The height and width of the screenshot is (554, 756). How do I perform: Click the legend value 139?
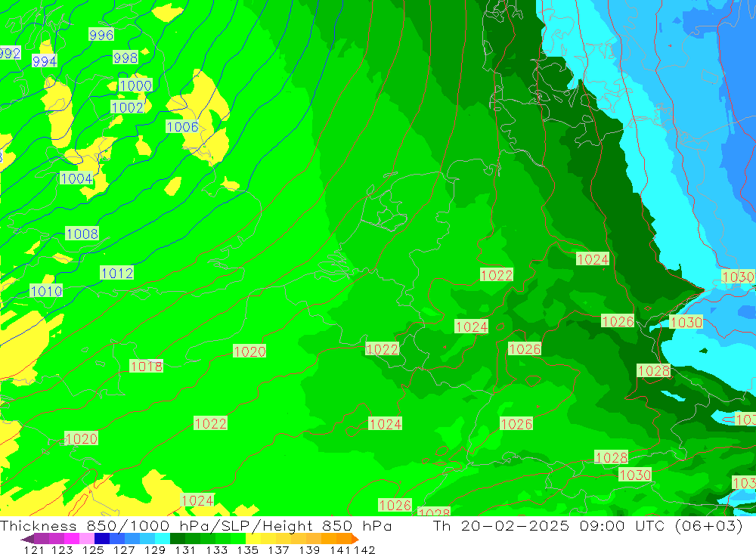point(309,549)
